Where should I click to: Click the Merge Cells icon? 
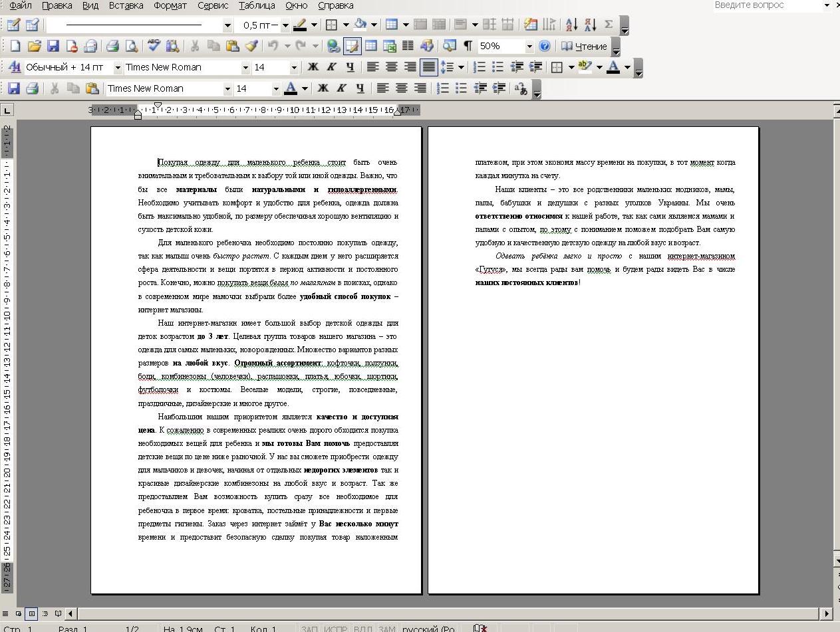(x=420, y=25)
